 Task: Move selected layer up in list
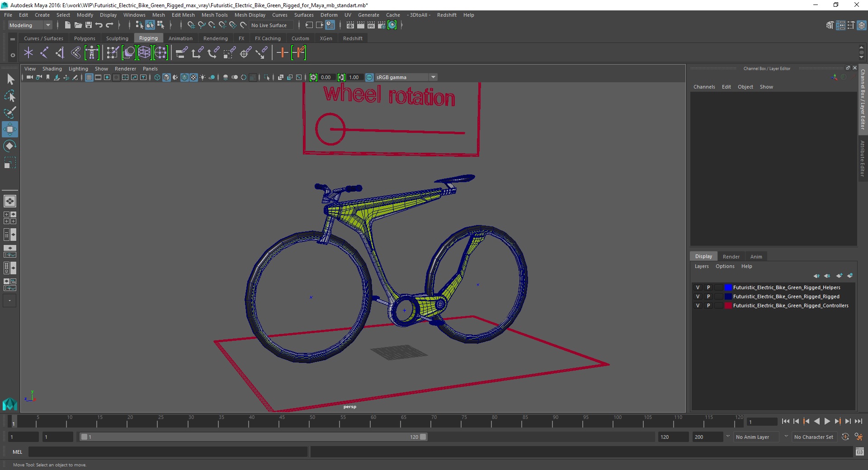[x=816, y=276]
